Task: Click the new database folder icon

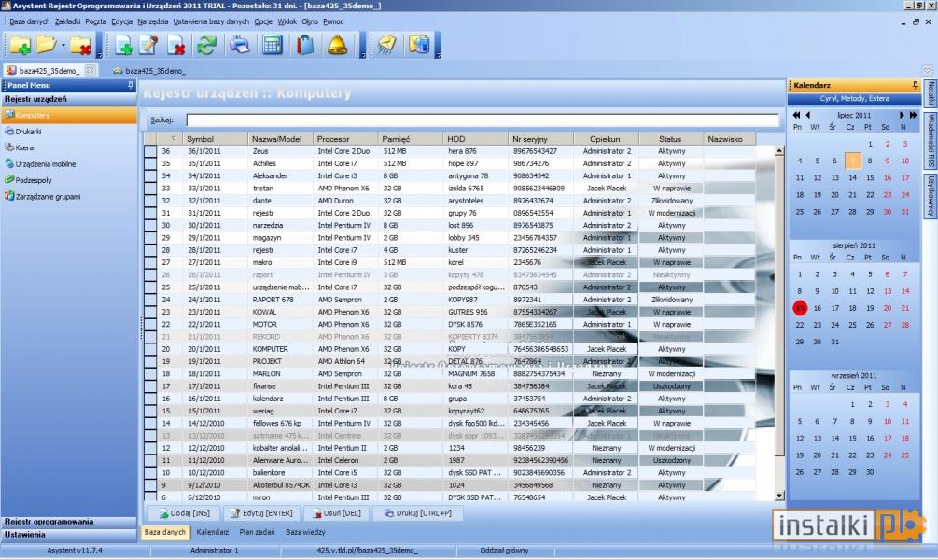Action: (x=20, y=46)
